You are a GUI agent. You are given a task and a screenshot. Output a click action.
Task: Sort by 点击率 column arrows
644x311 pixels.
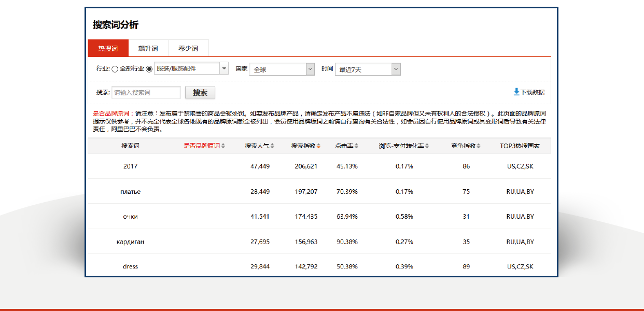pyautogui.click(x=357, y=146)
